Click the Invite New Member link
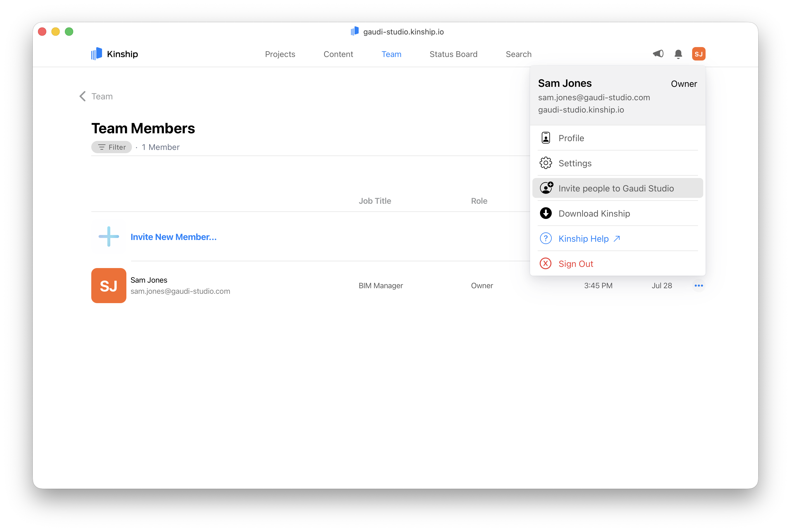Screen dimensions: 791x532 click(x=174, y=237)
